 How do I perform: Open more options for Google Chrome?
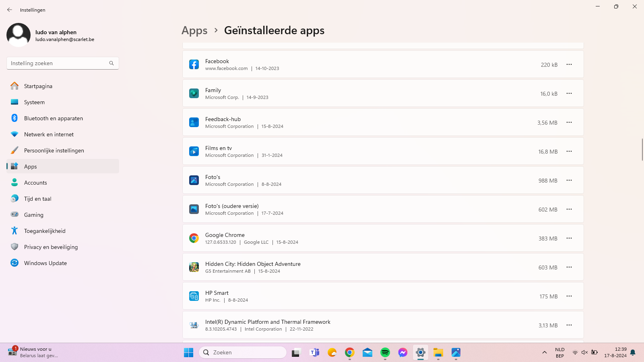click(x=569, y=238)
